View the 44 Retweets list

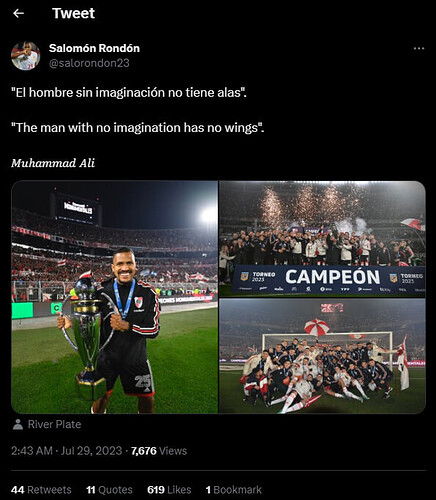pyautogui.click(x=41, y=490)
